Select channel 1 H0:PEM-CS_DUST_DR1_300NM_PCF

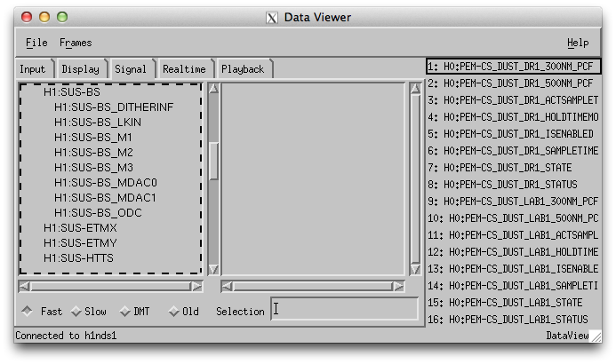513,67
